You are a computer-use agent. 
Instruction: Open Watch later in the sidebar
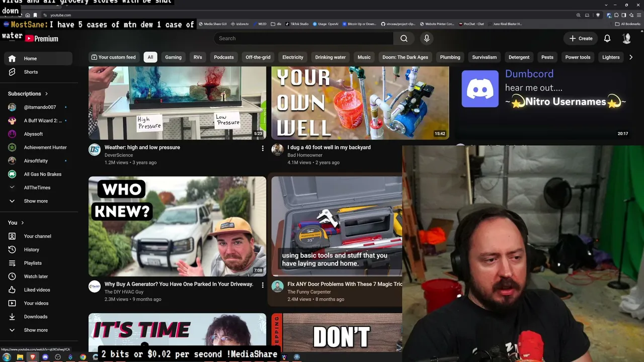pos(38,277)
